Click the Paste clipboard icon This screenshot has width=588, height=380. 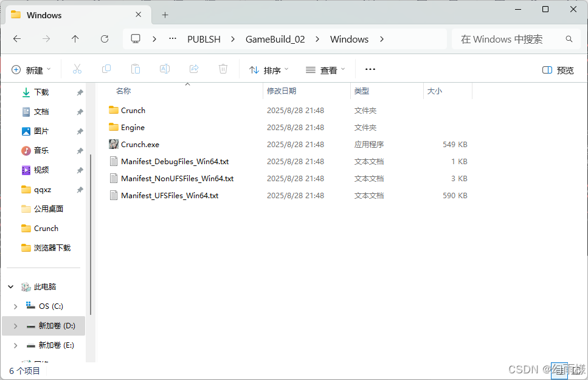pos(136,69)
